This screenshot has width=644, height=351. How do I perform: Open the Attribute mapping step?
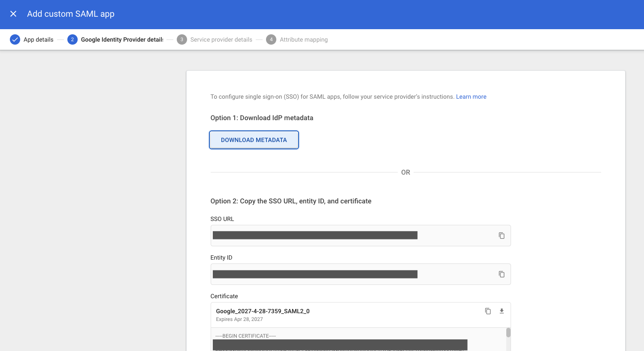coord(303,39)
